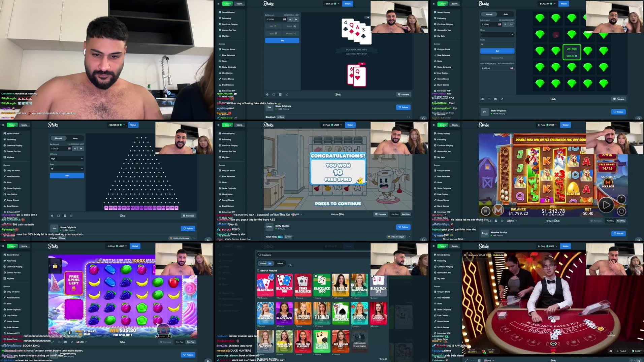
Task: Expand Plinko Rows dropdown showing 16
Action: click(67, 169)
